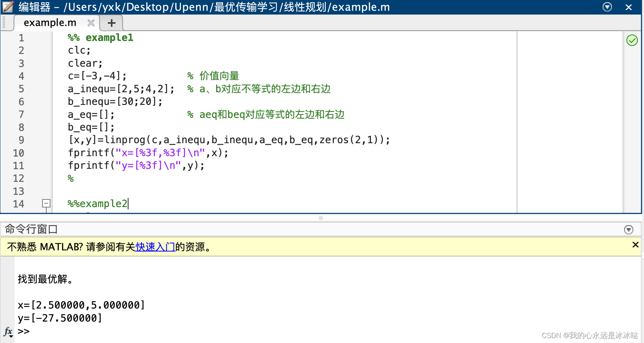Click the 'a_inequ=[2,5;4,2];' code
This screenshot has height=343, width=644.
[x=121, y=89]
